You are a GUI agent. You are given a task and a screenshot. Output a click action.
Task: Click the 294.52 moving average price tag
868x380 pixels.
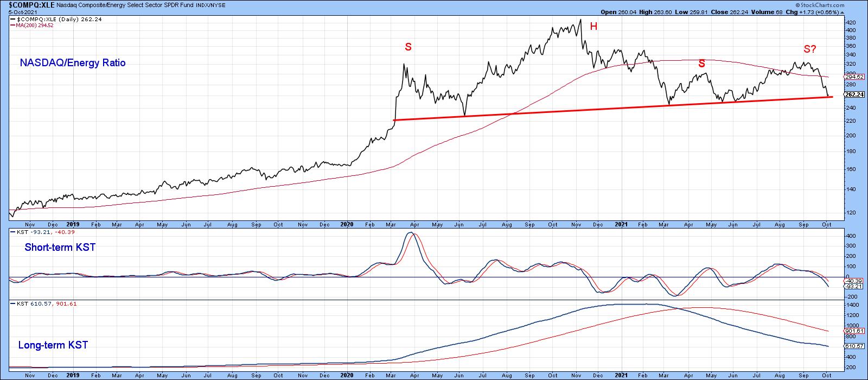[854, 78]
